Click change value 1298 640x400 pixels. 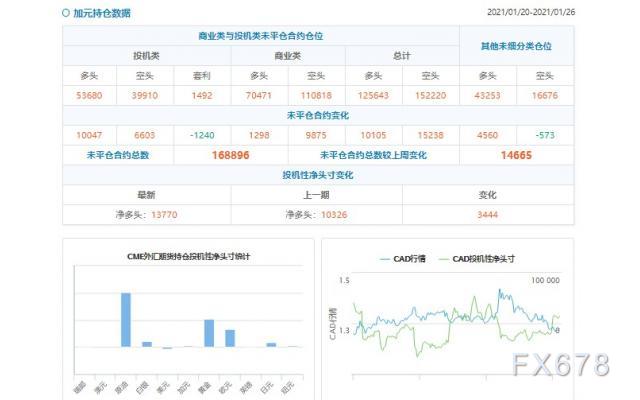(x=259, y=135)
